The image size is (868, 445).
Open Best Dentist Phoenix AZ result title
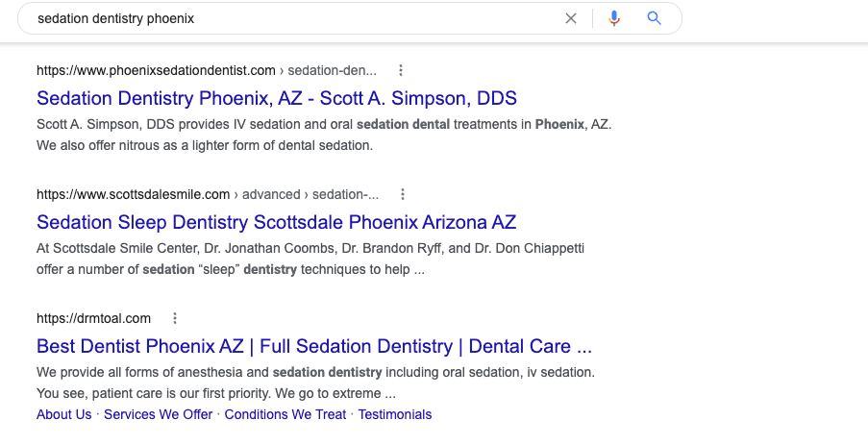(x=314, y=346)
